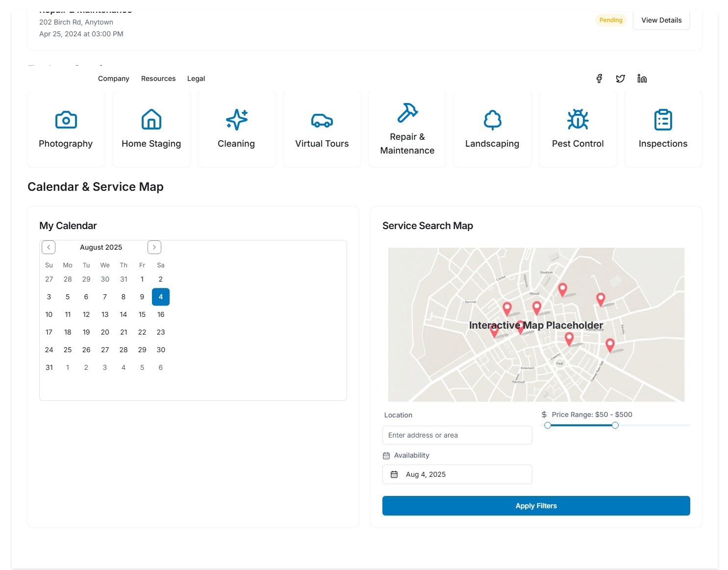Choose the Pest Control bug icon
Viewport: 728px width, 570px height.
578,120
